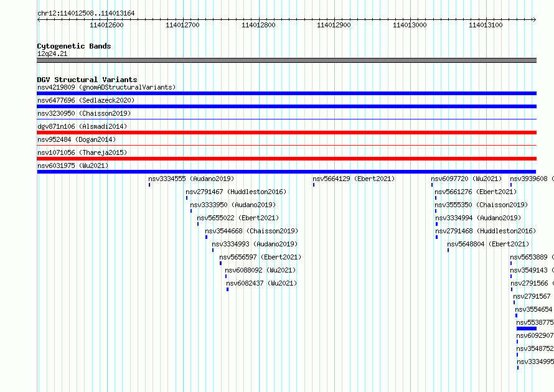Viewport: 554px width, 392px height.
Task: Click ruler position 114012600
Action: pyautogui.click(x=106, y=25)
